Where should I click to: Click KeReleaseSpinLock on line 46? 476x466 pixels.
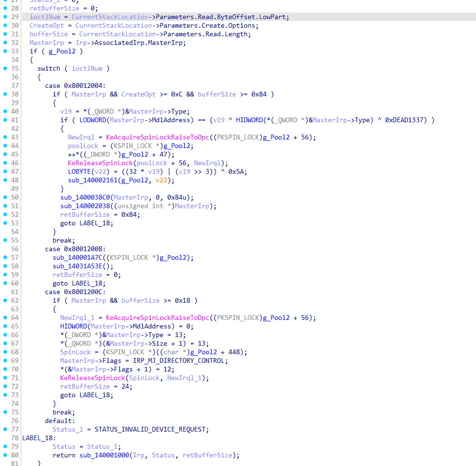[x=100, y=163]
